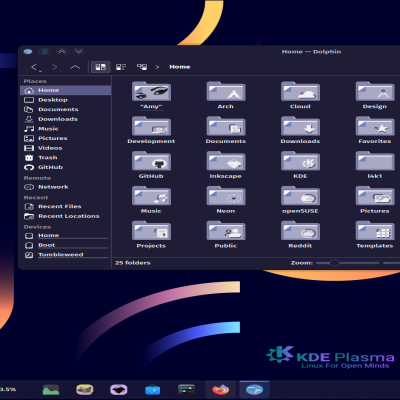Screen dimensions: 400x400
Task: Open Trash in the Places sidebar
Action: click(x=65, y=158)
